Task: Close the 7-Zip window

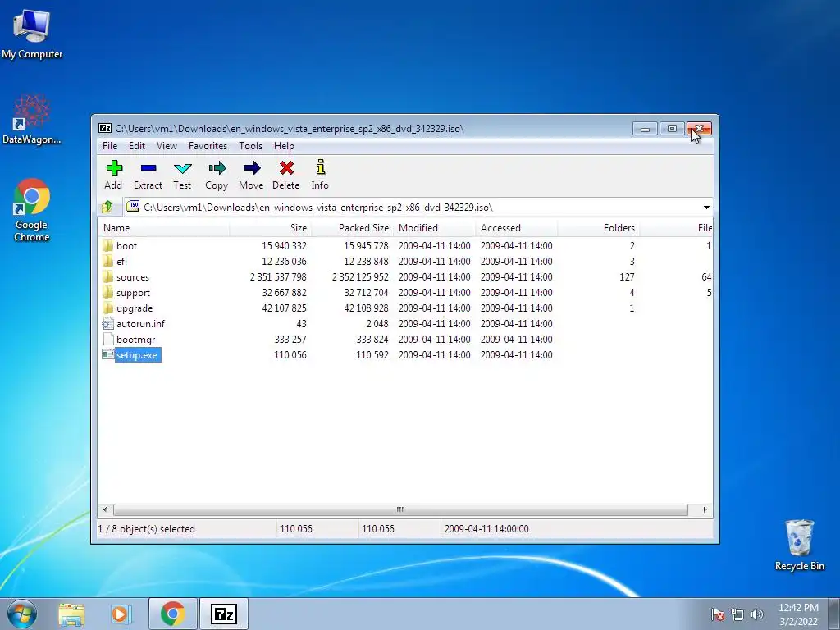Action: [699, 129]
